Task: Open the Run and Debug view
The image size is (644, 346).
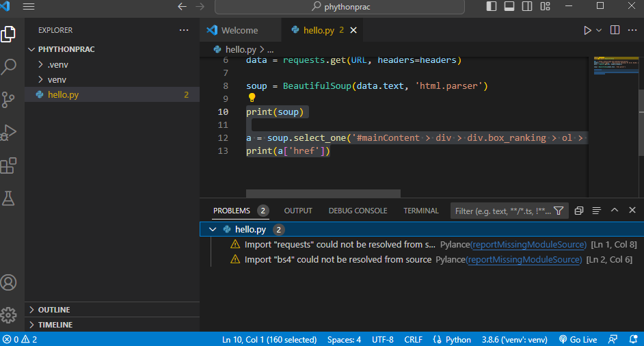Action: [8, 133]
